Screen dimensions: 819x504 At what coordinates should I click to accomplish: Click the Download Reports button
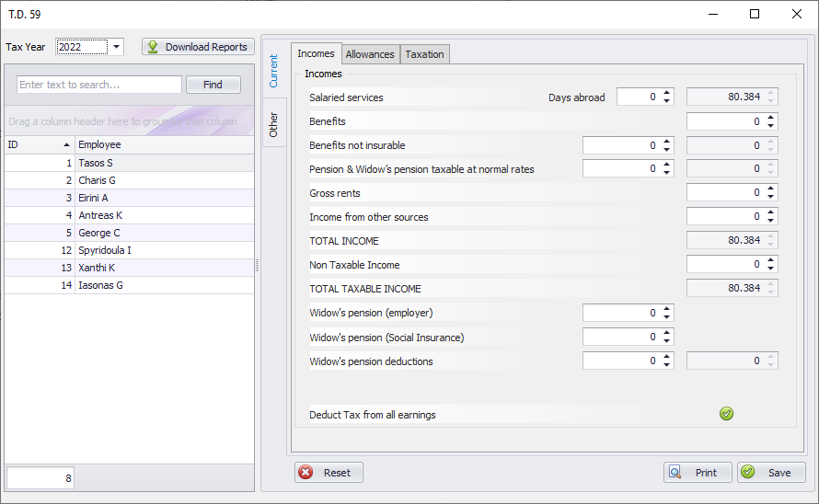click(198, 47)
